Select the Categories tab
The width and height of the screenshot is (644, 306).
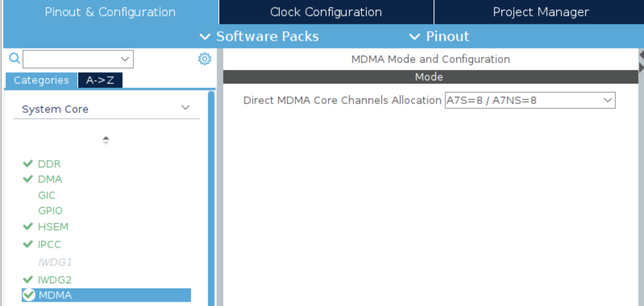coord(41,80)
